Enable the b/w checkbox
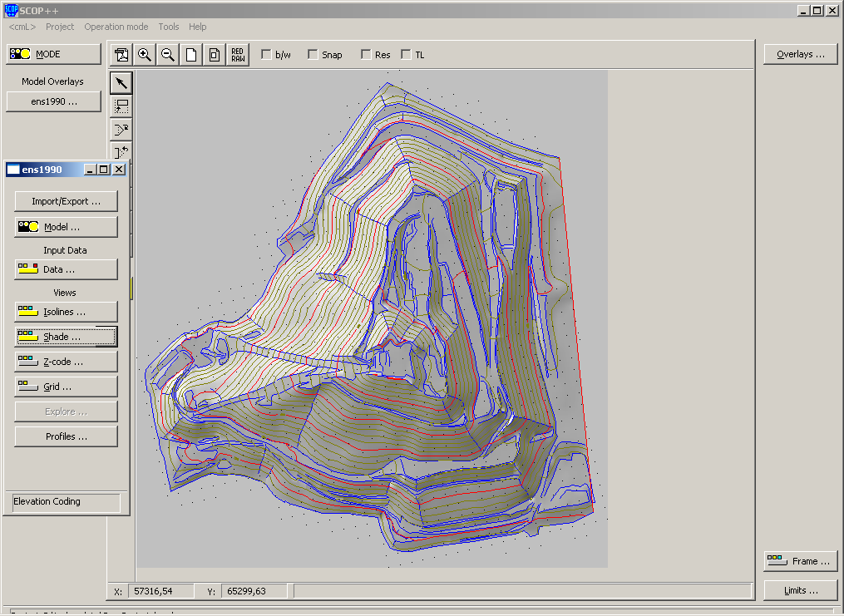844x616 pixels. click(265, 54)
